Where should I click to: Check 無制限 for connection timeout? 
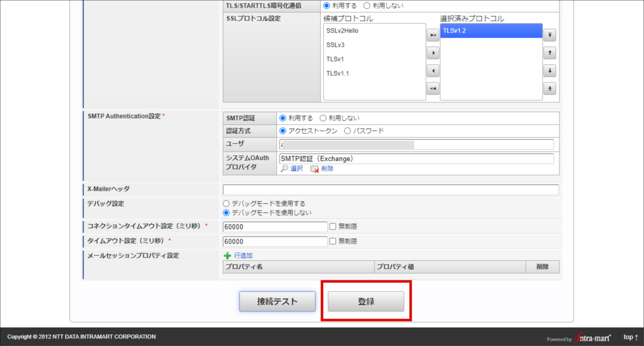[x=333, y=226]
